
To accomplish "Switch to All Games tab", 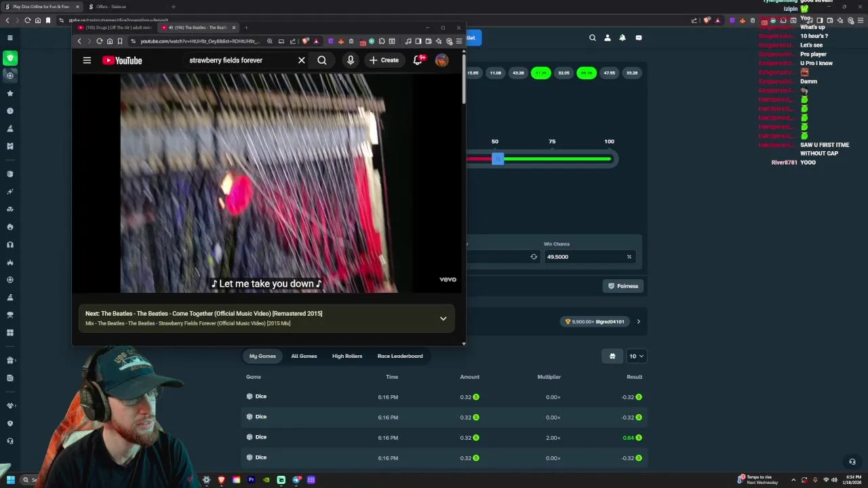I will 304,356.
